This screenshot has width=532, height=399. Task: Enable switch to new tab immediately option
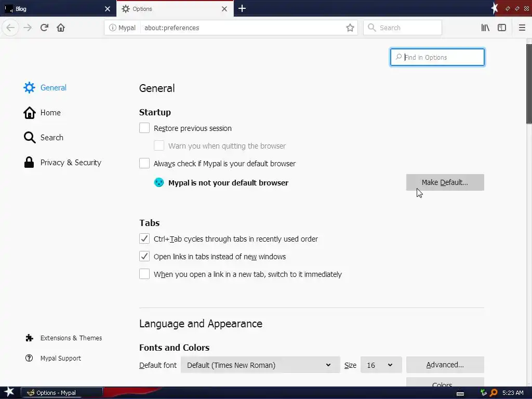coord(144,274)
